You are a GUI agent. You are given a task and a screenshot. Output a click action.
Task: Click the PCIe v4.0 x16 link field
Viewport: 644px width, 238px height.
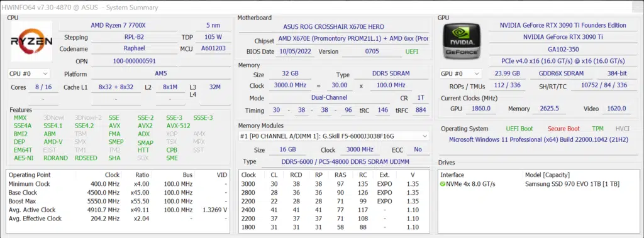(x=563, y=61)
